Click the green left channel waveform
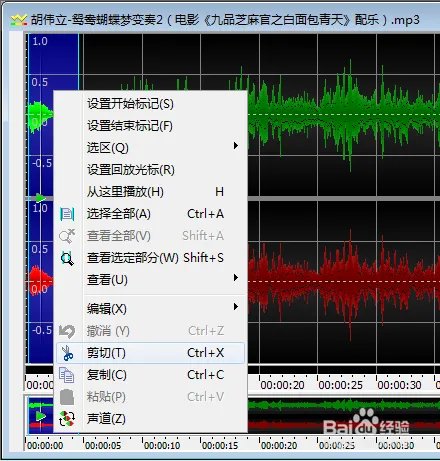This screenshot has height=461, width=440. point(343,115)
